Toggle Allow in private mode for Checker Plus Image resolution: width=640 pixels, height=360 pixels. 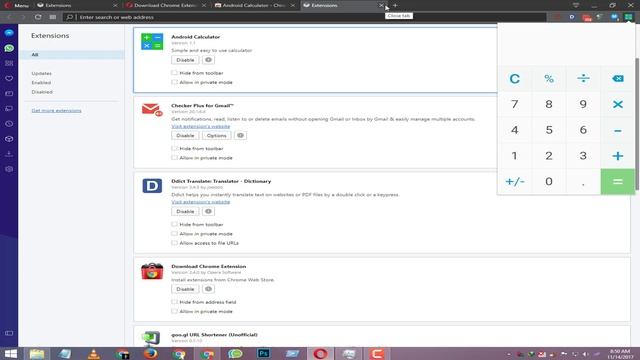(174, 158)
